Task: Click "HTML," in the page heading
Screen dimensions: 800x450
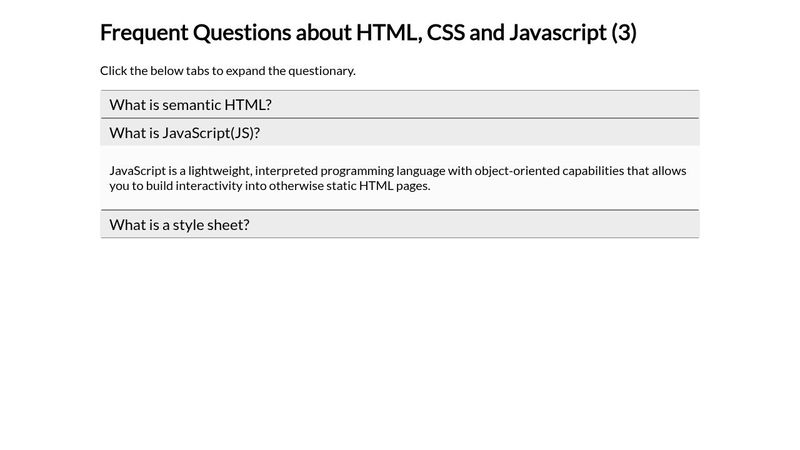Action: (389, 32)
